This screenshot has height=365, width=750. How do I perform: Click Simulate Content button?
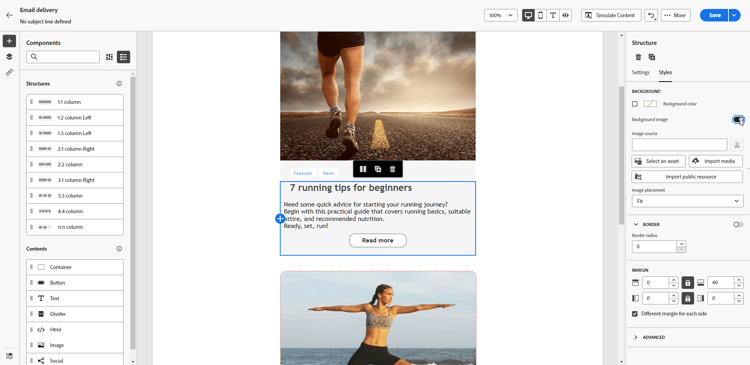[610, 15]
